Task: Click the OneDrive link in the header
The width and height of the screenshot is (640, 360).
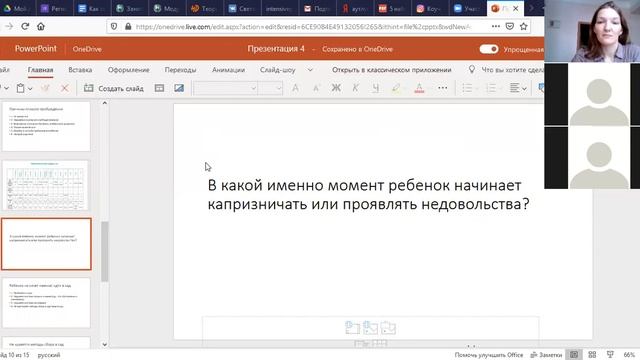Action: click(x=87, y=49)
